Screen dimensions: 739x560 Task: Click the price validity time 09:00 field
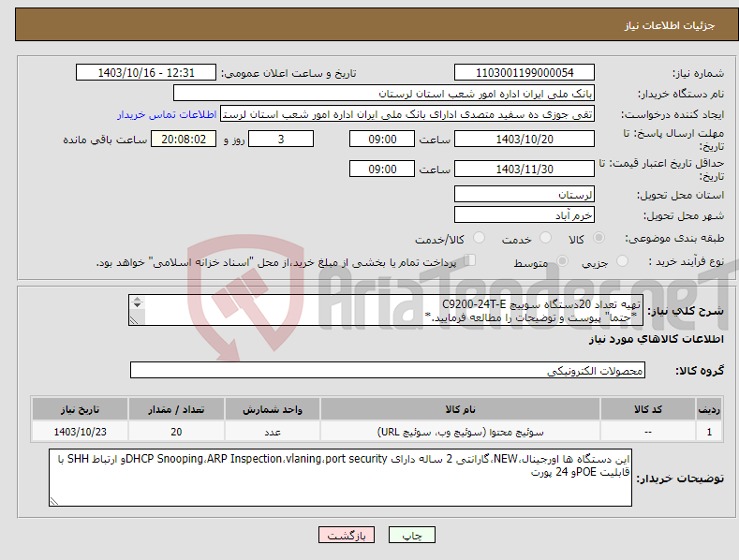tap(382, 169)
